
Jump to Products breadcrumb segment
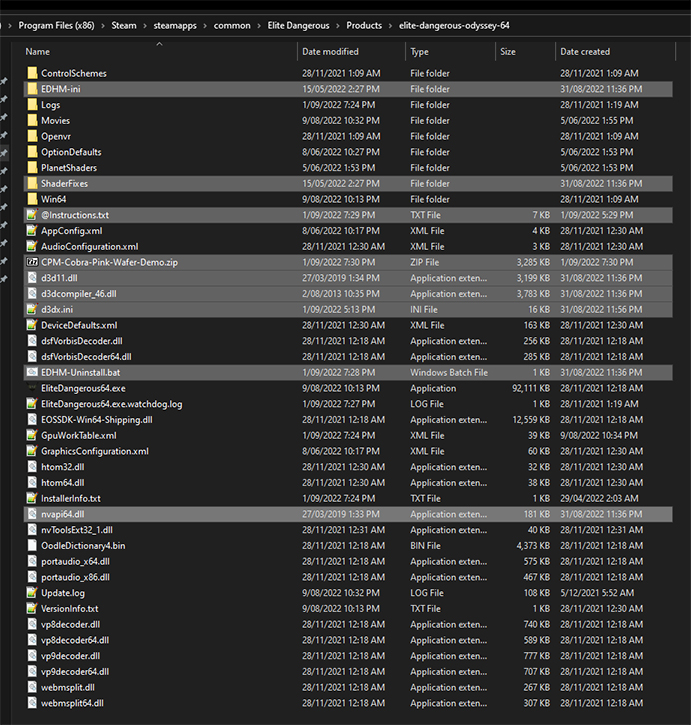364,25
